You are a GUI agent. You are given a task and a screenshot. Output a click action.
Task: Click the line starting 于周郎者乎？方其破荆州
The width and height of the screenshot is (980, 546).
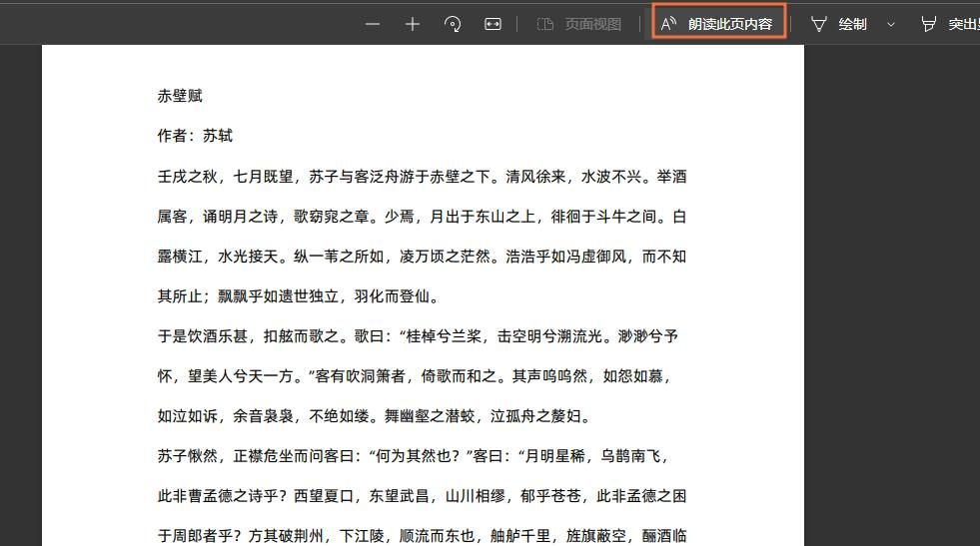[422, 536]
